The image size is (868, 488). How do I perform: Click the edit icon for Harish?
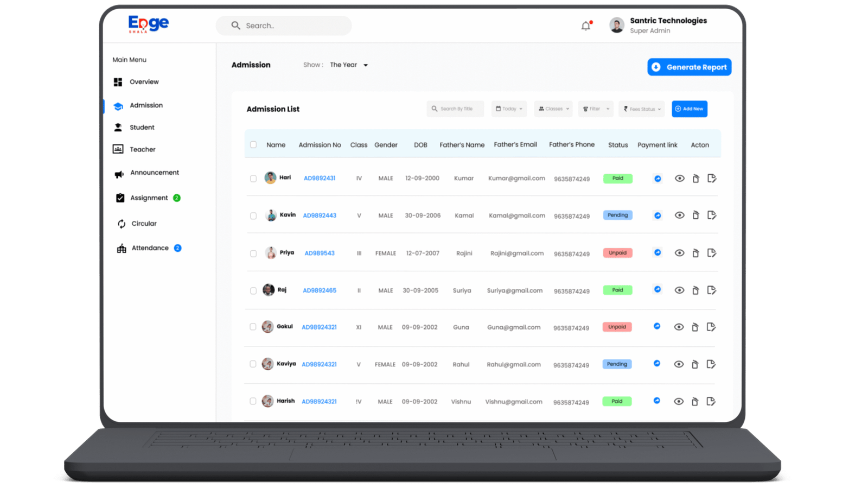pyautogui.click(x=711, y=402)
